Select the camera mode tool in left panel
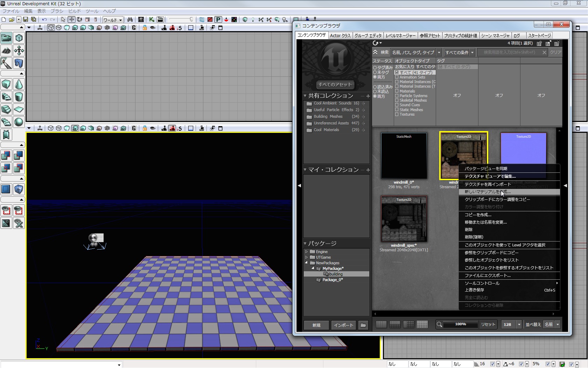The width and height of the screenshot is (588, 368). click(6, 38)
